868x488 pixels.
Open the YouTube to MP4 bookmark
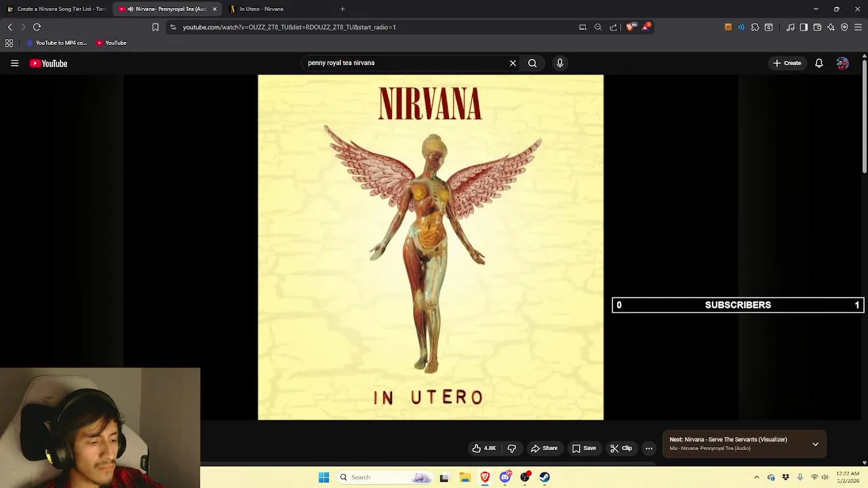[x=57, y=43]
